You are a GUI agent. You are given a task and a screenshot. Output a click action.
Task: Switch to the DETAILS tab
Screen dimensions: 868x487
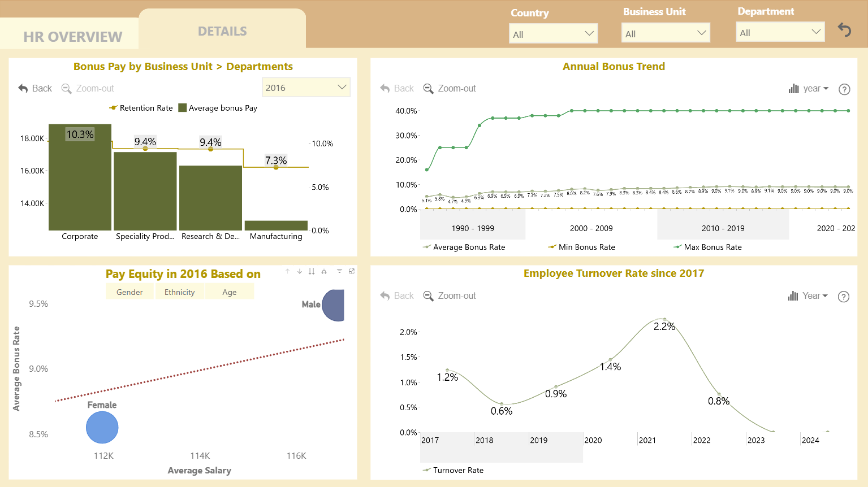click(222, 31)
